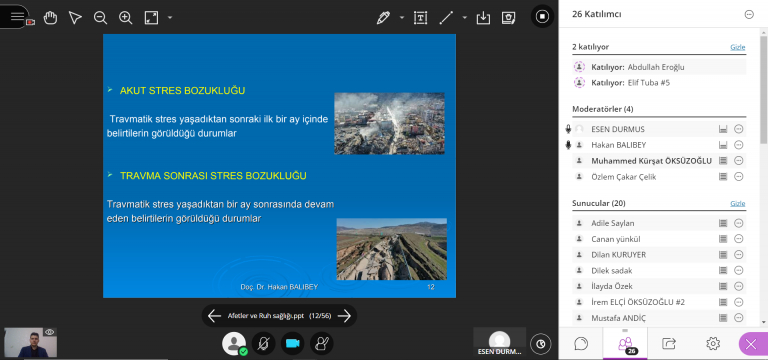Zoom in the whiteboard
This screenshot has width=768, height=360.
[x=126, y=18]
